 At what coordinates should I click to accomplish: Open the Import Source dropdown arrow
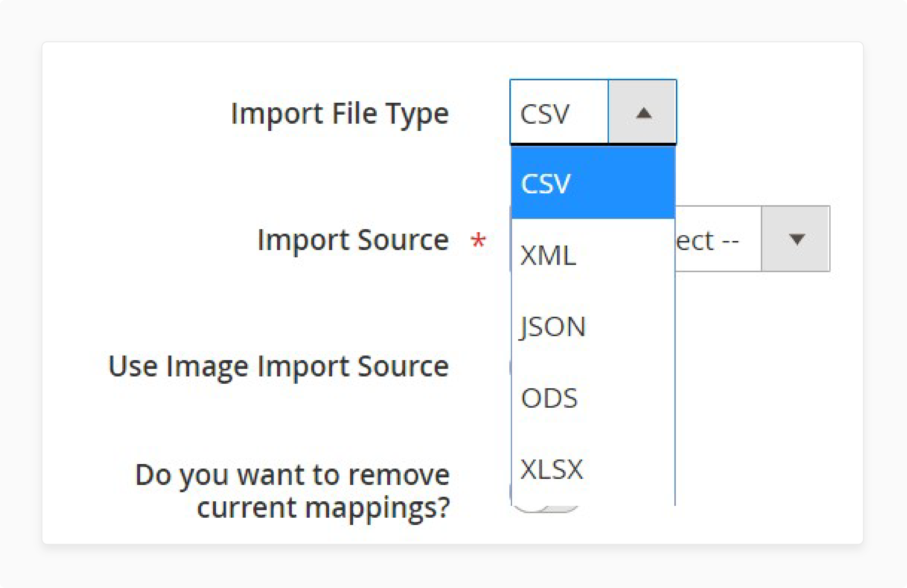(x=796, y=239)
